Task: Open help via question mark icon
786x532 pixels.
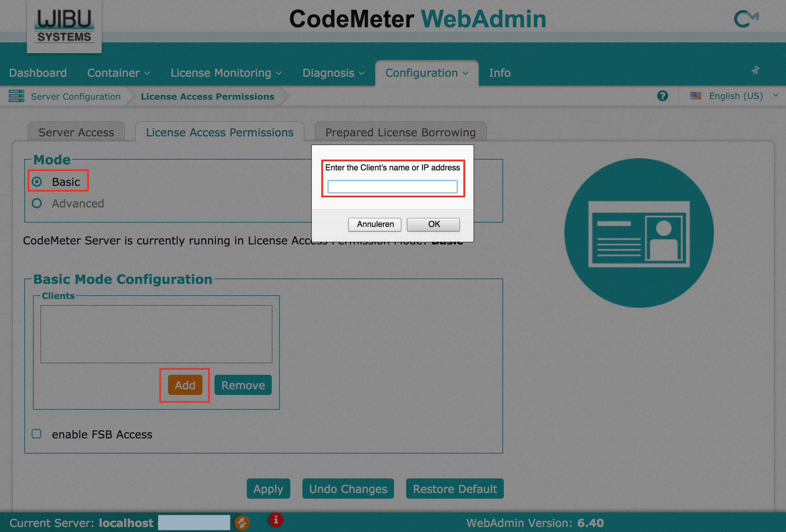Action: pyautogui.click(x=662, y=96)
